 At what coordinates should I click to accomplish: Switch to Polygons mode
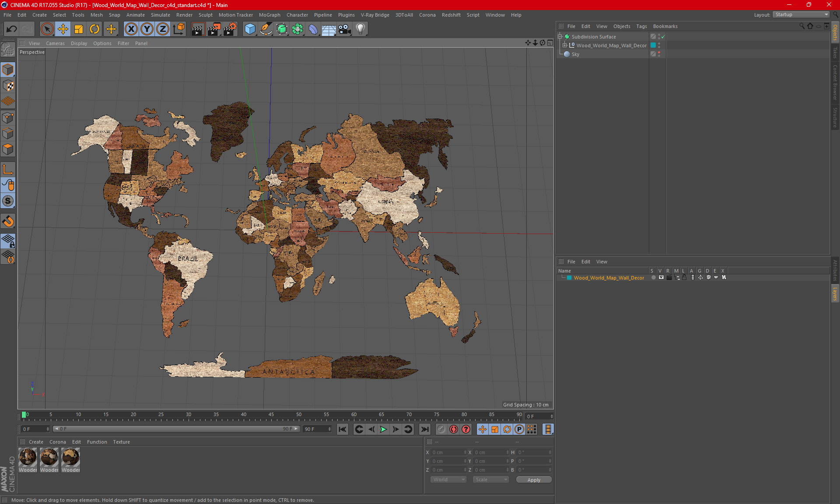coord(8,149)
